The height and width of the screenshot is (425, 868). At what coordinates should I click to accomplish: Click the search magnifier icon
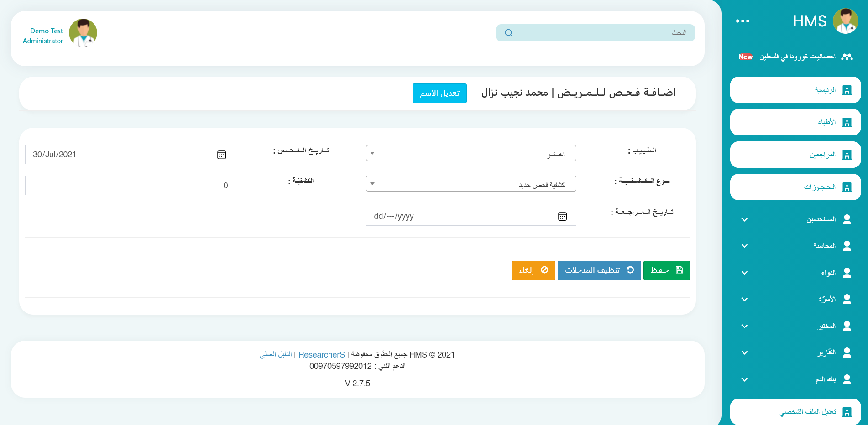tap(509, 33)
